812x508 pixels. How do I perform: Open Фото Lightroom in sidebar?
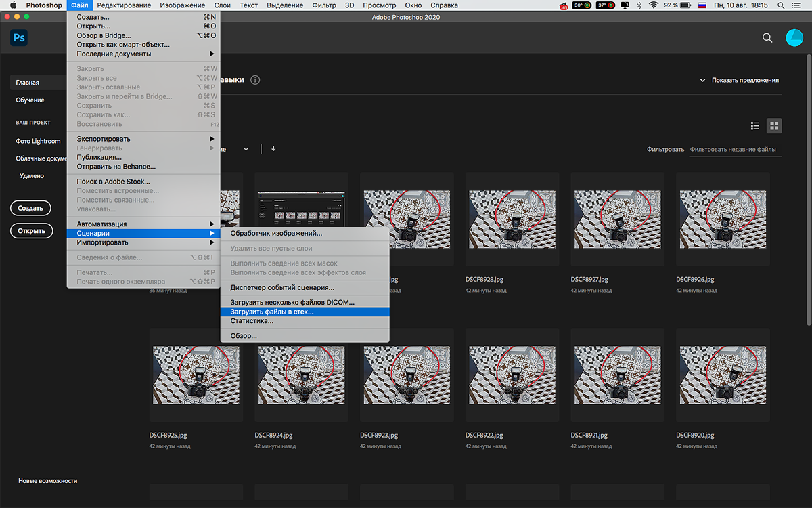(39, 142)
